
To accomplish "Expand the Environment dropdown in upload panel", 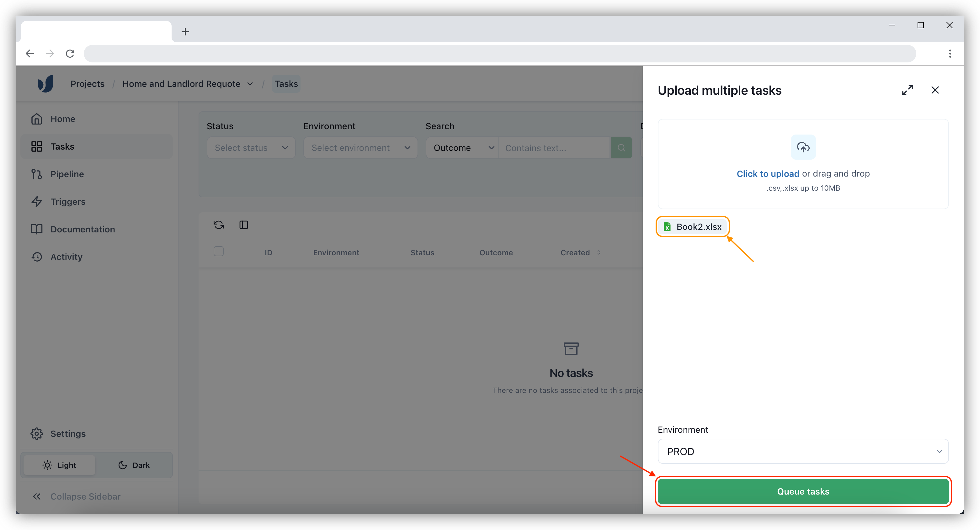I will click(803, 451).
